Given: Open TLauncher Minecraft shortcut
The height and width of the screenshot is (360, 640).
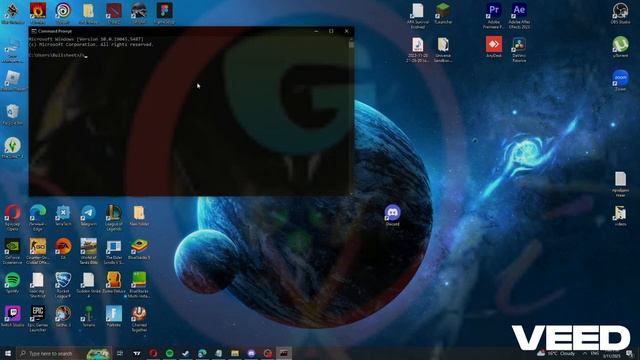Looking at the screenshot, I should pos(443,13).
